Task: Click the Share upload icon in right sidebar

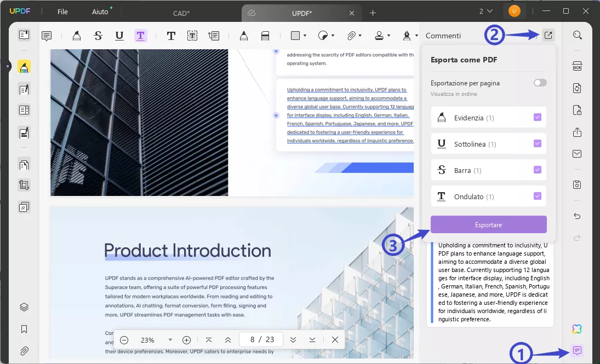Action: (577, 132)
